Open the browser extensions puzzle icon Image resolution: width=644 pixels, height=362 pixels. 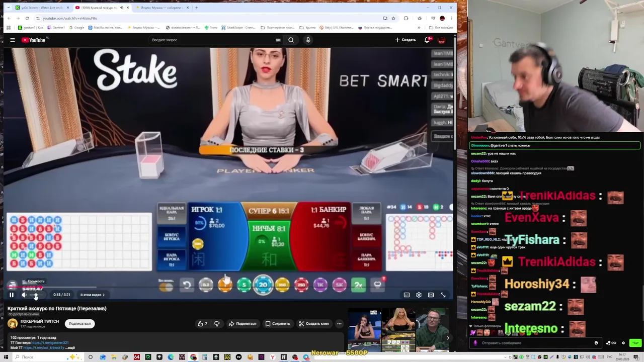pos(406,18)
